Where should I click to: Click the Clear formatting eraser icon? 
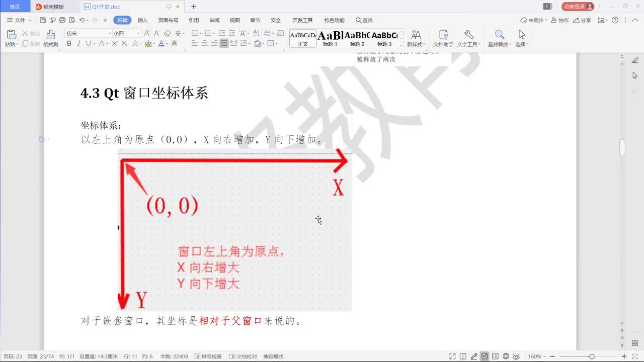coord(168,33)
